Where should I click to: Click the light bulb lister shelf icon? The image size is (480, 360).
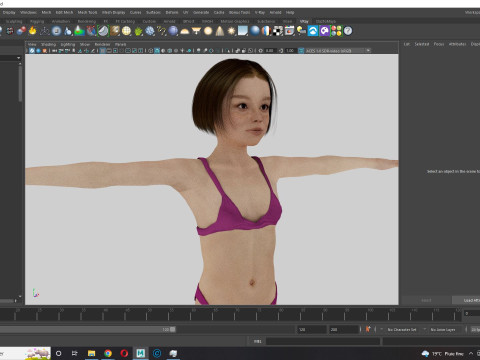(x=301, y=31)
